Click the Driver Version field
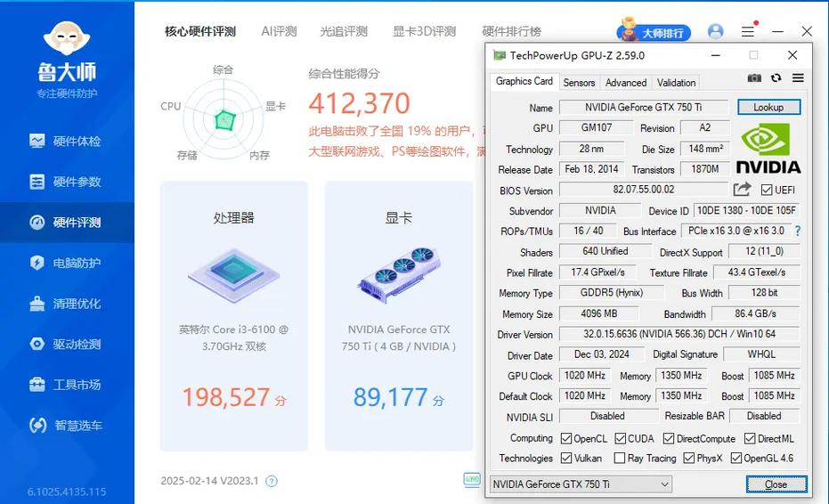The width and height of the screenshot is (829, 504). tap(679, 334)
